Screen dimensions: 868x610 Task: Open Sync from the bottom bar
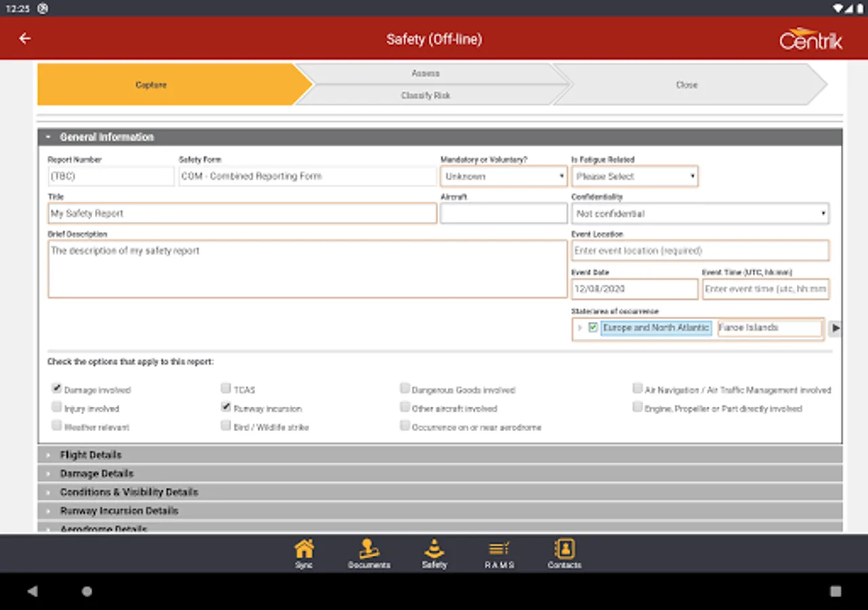pyautogui.click(x=304, y=553)
